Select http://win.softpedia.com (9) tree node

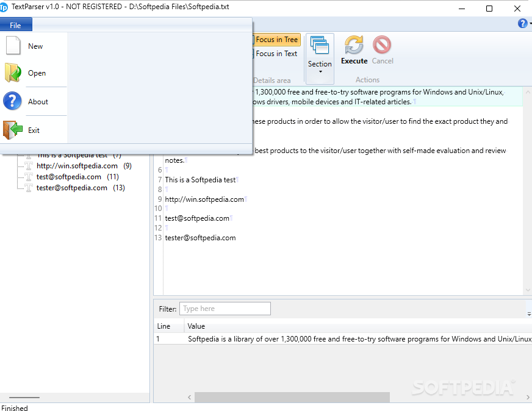[84, 166]
